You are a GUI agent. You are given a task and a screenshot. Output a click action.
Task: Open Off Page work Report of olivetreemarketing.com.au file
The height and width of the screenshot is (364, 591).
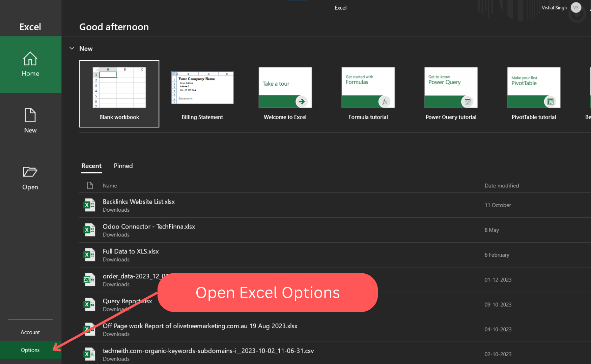[x=335, y=330]
